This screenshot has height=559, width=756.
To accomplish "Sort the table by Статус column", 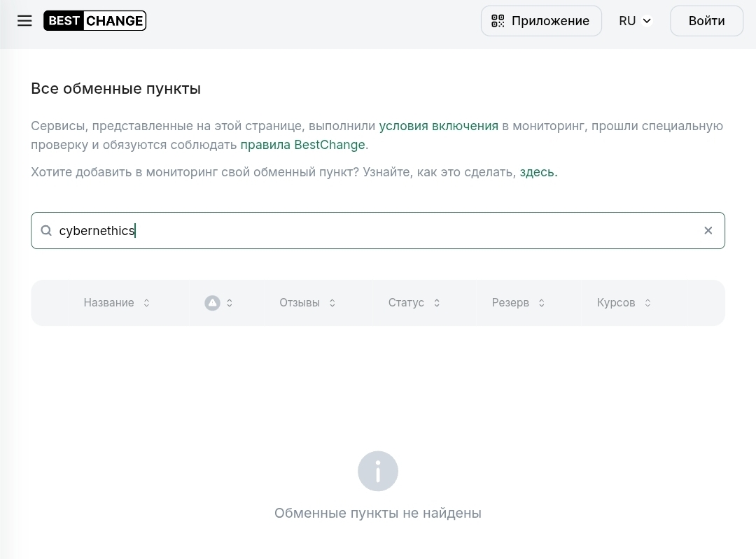I will (x=414, y=303).
